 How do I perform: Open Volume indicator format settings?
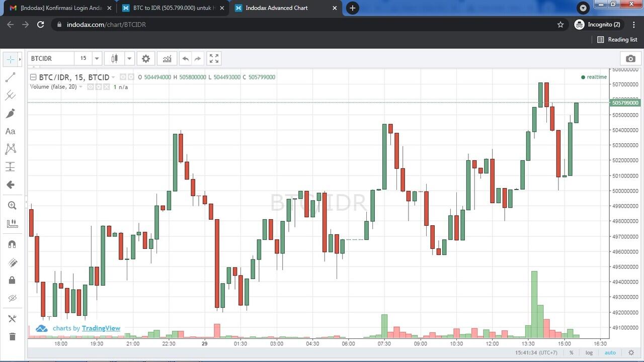(x=99, y=87)
